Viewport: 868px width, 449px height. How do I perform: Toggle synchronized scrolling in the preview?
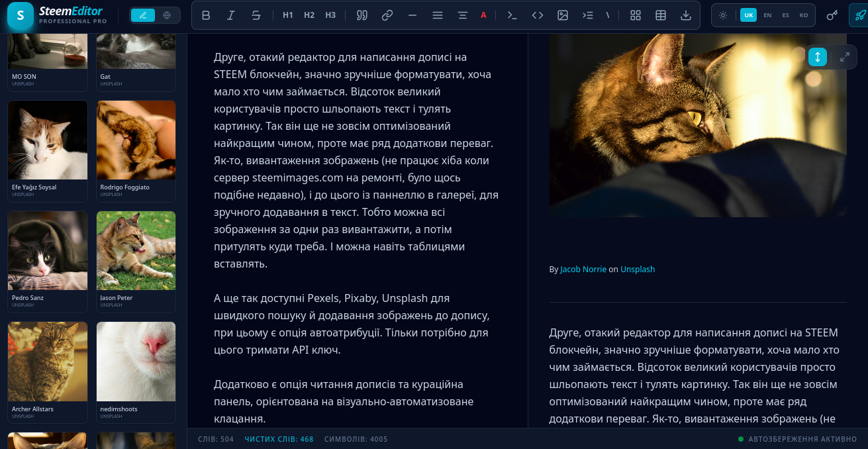818,57
